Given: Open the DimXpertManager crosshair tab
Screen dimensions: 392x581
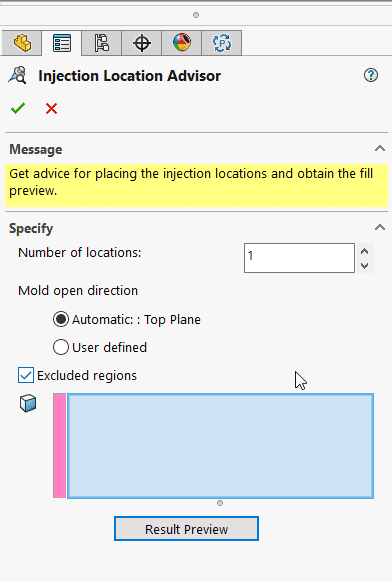Looking at the screenshot, I should pyautogui.click(x=142, y=43).
